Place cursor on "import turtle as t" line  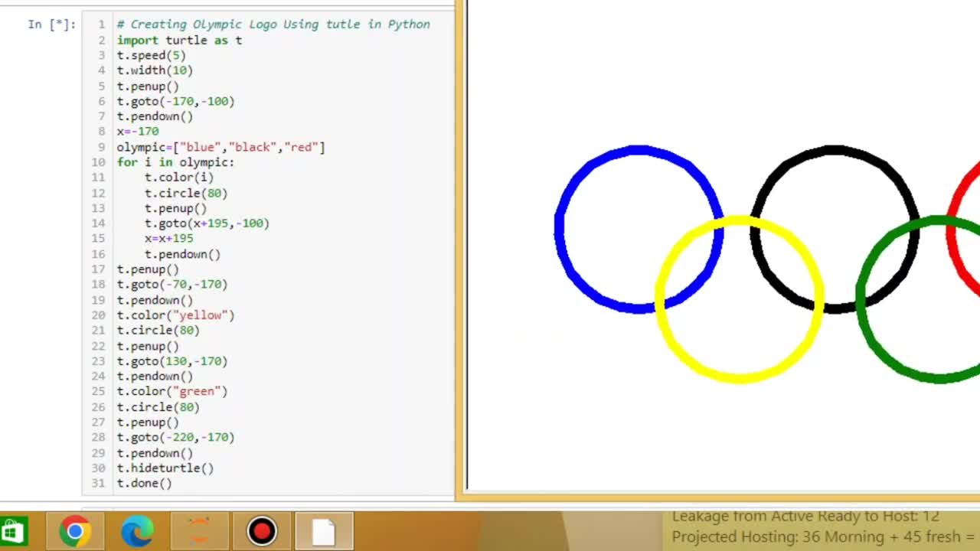(x=179, y=40)
